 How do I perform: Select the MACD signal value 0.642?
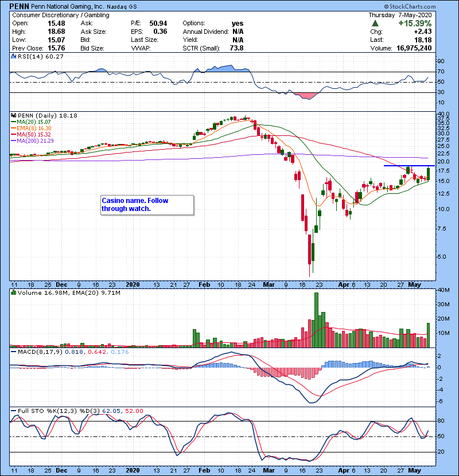click(97, 352)
